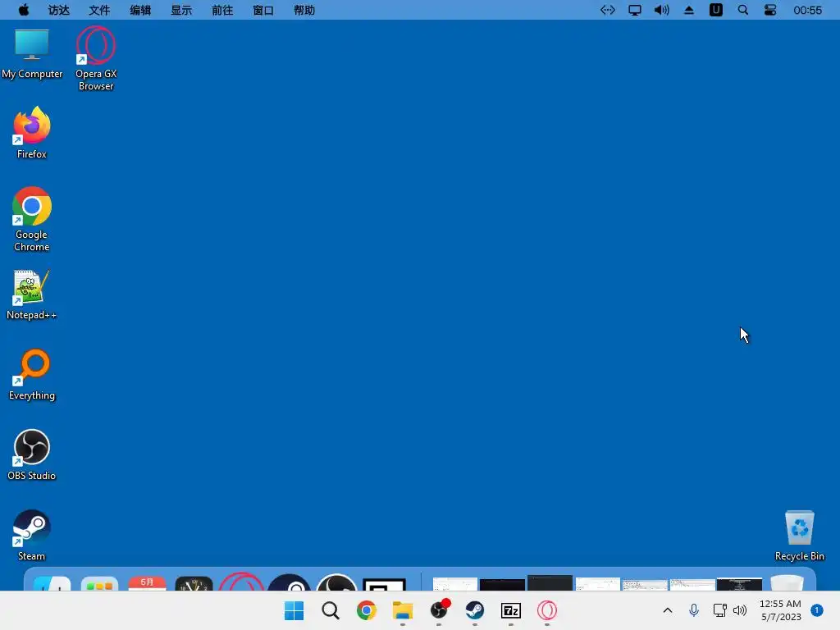The height and width of the screenshot is (630, 840).
Task: Click the Clock icon in the dock
Action: (194, 583)
